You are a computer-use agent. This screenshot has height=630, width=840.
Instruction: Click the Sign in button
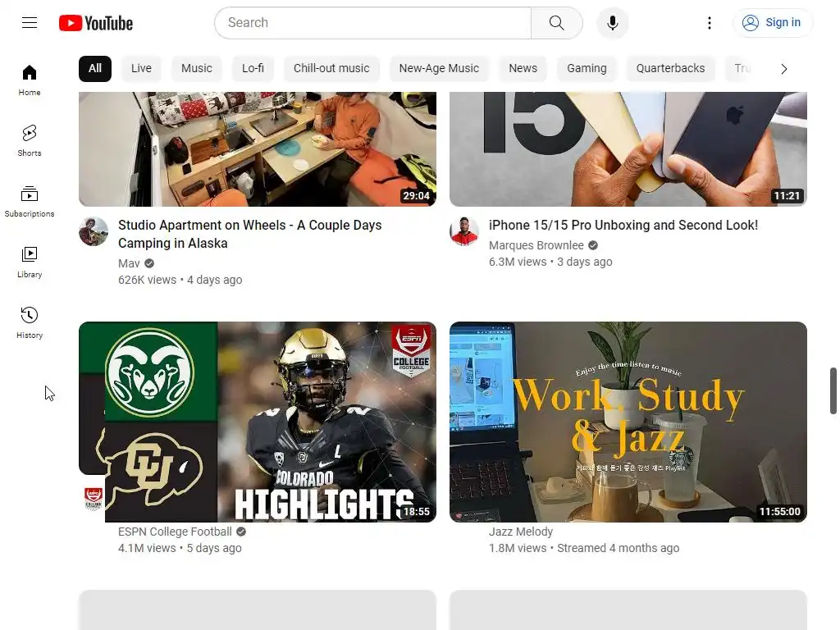point(772,22)
